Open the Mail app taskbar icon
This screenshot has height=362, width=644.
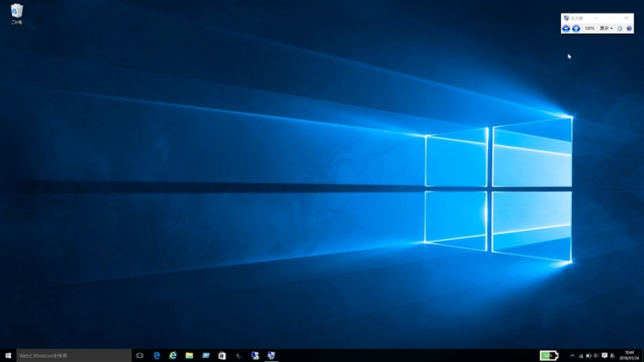pyautogui.click(x=206, y=355)
